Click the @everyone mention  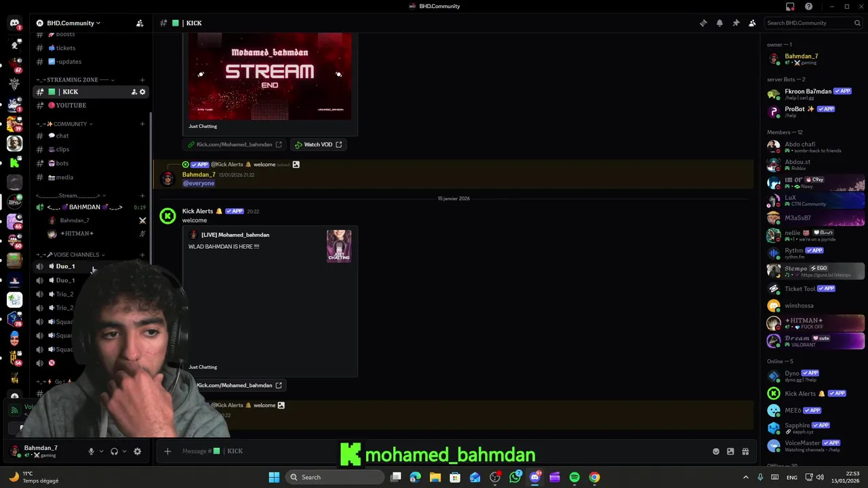(x=199, y=183)
